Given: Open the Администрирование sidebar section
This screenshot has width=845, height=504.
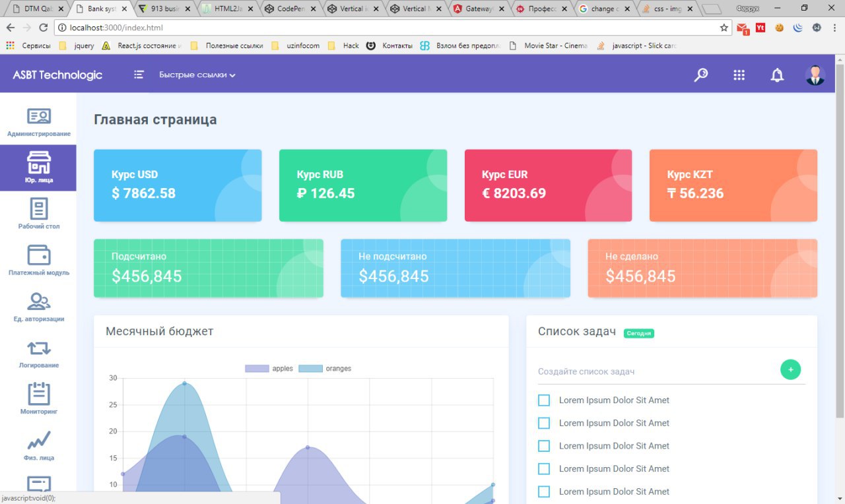Looking at the screenshot, I should 38,122.
